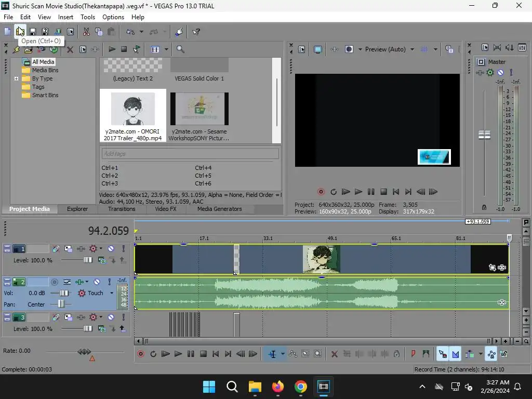The height and width of the screenshot is (399, 532).
Task: Solo video track 1
Action: tap(124, 249)
